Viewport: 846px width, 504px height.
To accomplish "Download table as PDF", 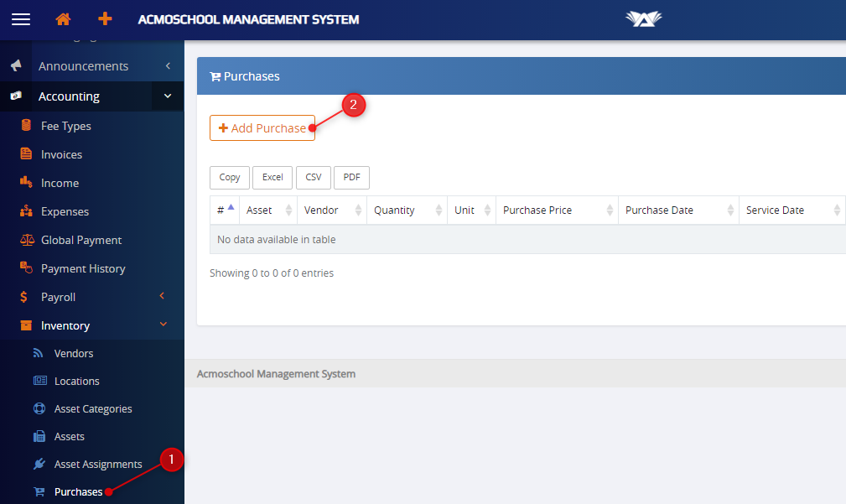I will click(351, 178).
